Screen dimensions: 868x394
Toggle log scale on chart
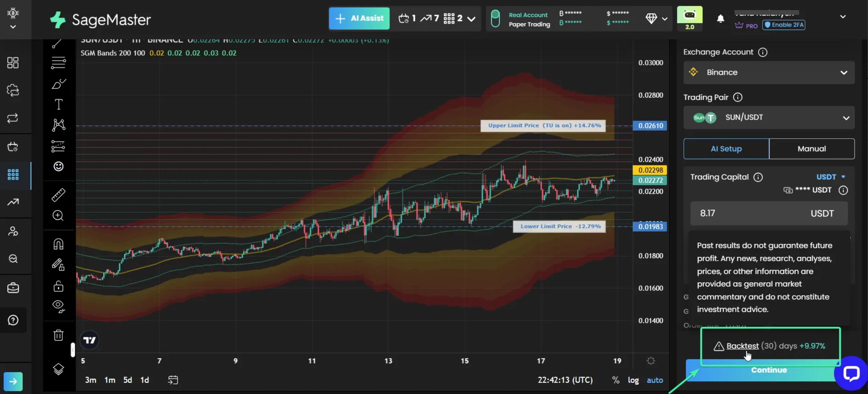coord(633,380)
